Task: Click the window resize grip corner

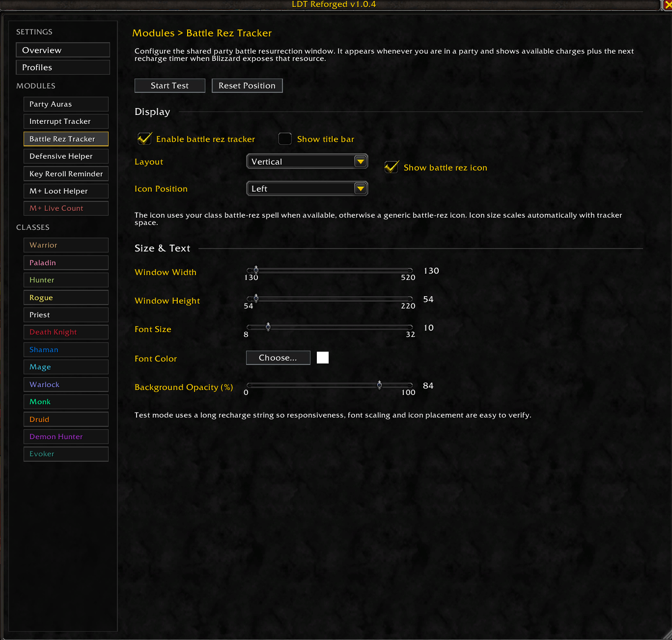Action: pyautogui.click(x=667, y=635)
